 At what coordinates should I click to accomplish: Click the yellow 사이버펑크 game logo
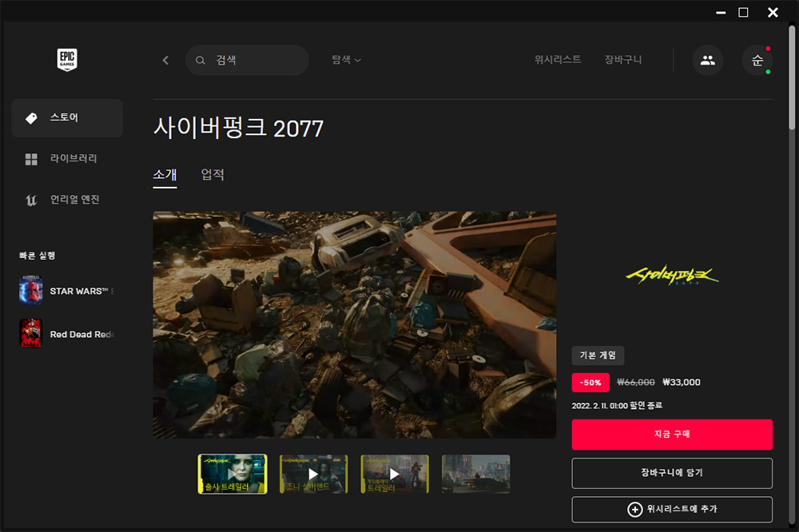point(672,276)
